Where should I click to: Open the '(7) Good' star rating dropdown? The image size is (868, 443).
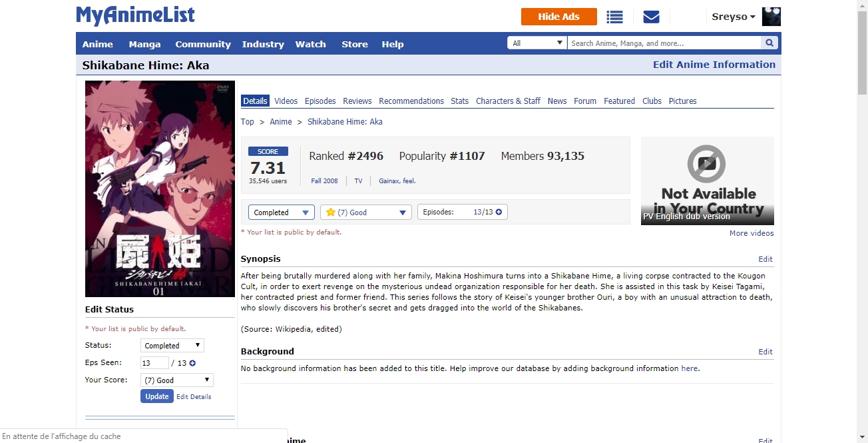coord(365,213)
